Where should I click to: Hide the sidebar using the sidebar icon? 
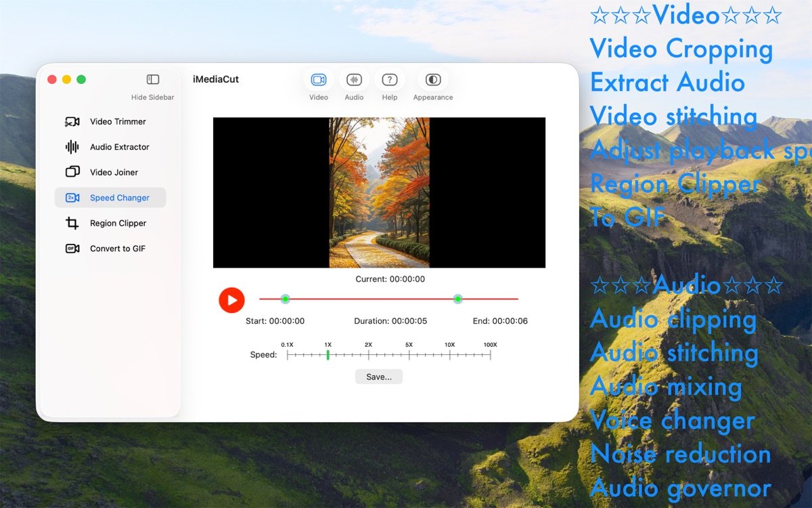(153, 80)
